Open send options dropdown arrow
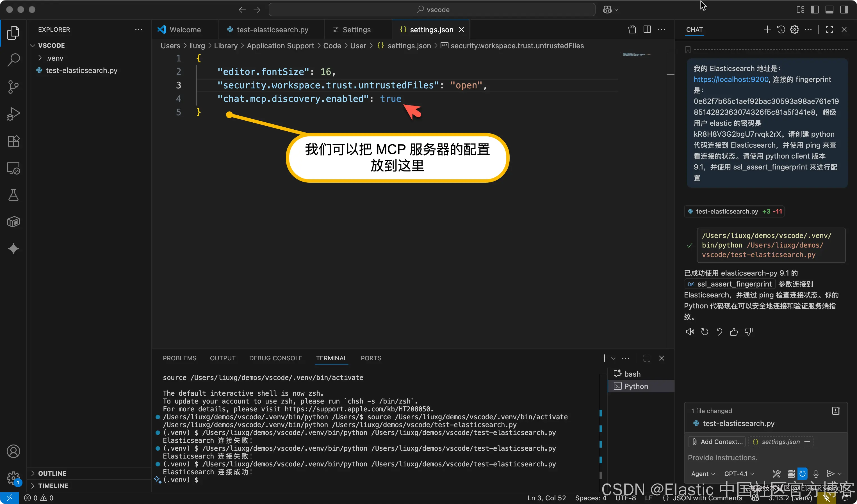The image size is (857, 504). [x=840, y=474]
